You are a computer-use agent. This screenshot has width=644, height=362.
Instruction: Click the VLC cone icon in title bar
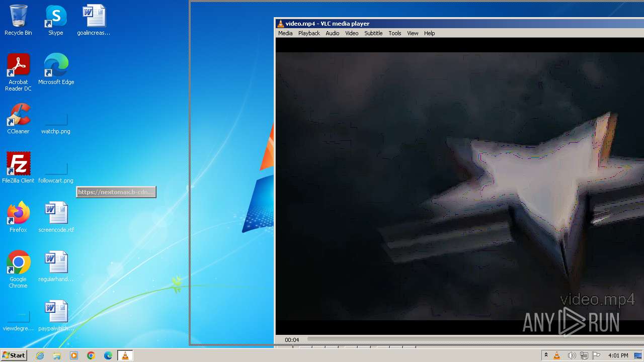[x=280, y=24]
